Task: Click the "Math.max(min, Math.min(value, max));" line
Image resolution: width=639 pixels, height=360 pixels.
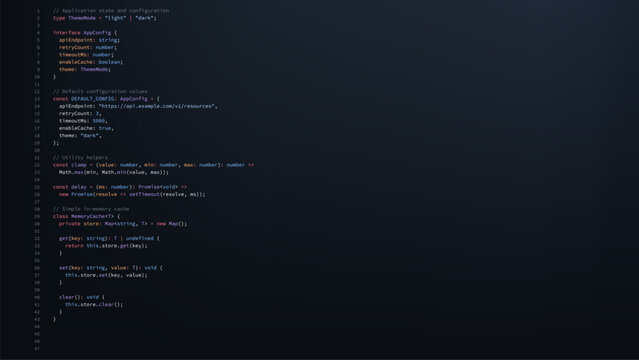Action: point(114,172)
